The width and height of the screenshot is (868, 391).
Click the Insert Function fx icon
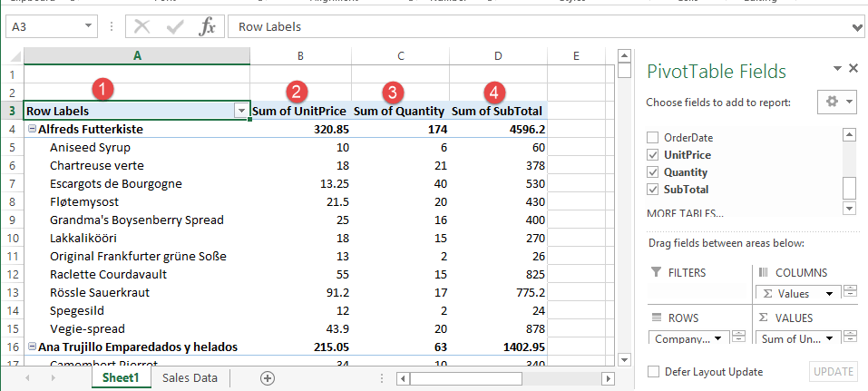pos(207,26)
